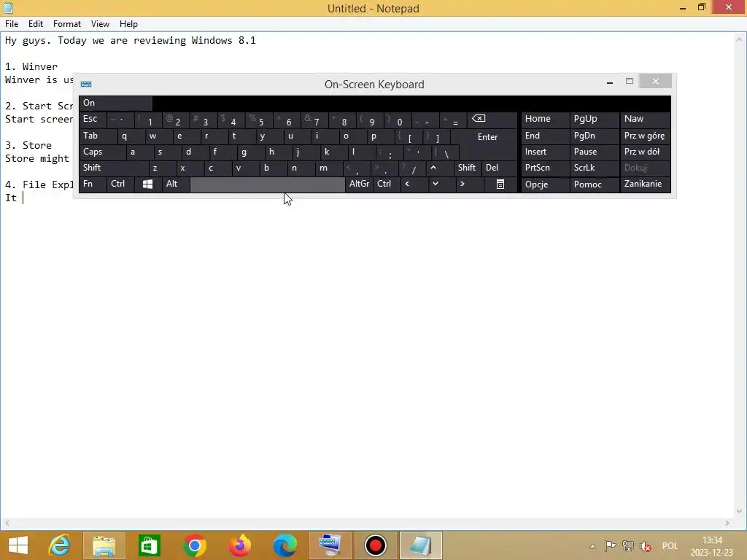Open Notepad Format menu
Viewport: 747px width, 560px height.
tap(66, 24)
